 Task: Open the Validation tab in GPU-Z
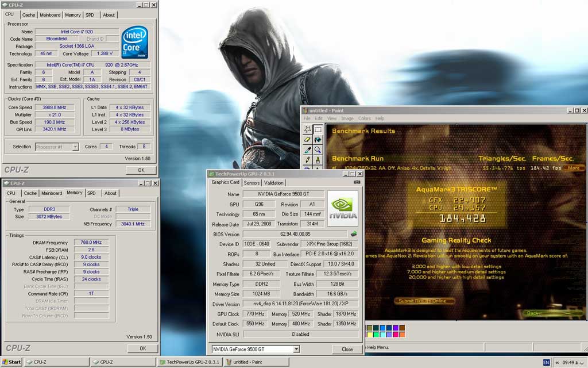click(x=274, y=183)
